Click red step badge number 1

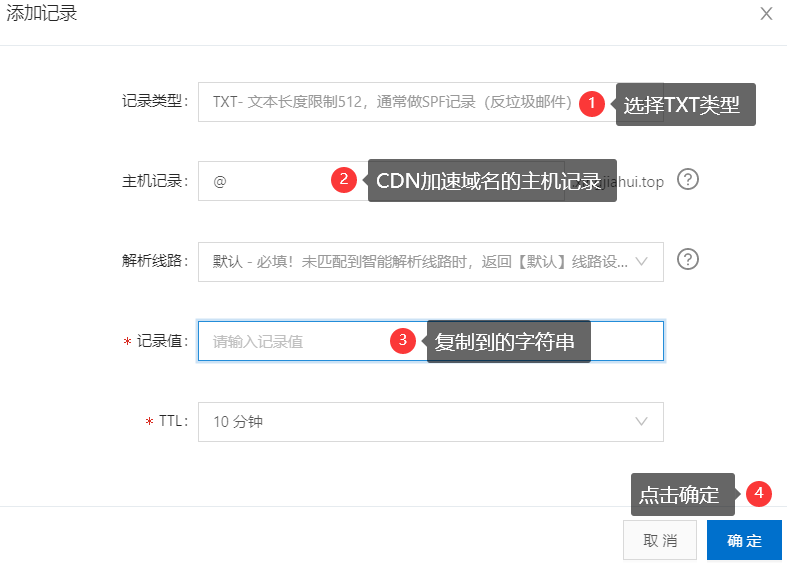pyautogui.click(x=592, y=103)
